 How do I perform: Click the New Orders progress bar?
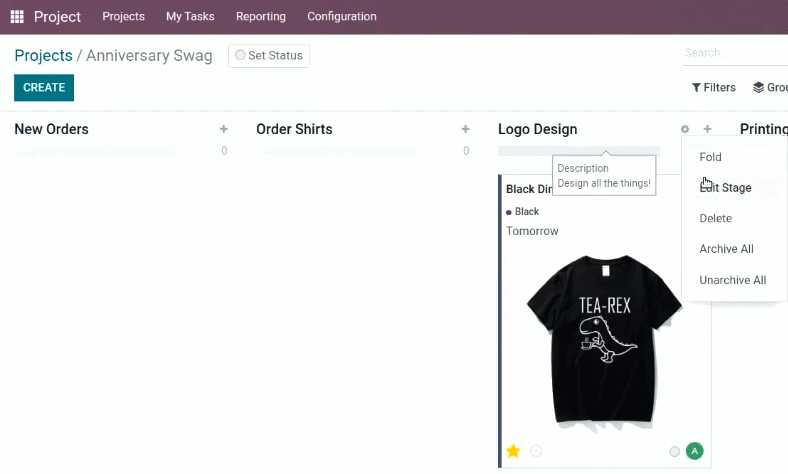tap(95, 151)
